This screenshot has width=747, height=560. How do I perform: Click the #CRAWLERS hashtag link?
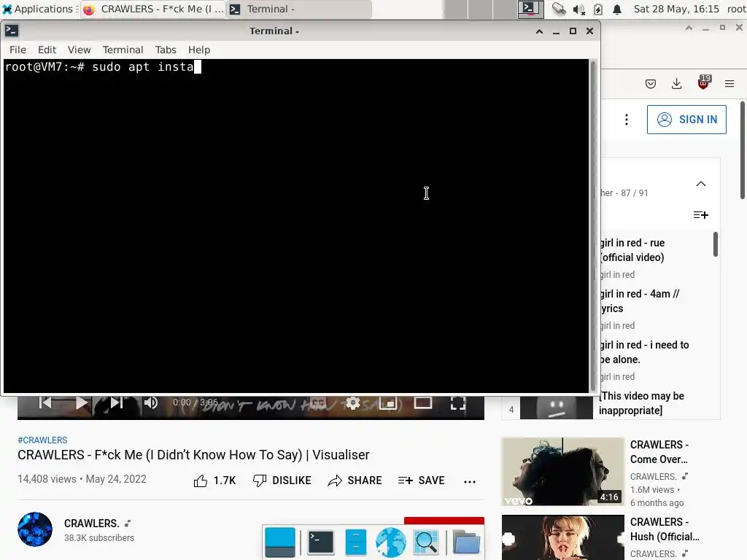click(x=42, y=440)
